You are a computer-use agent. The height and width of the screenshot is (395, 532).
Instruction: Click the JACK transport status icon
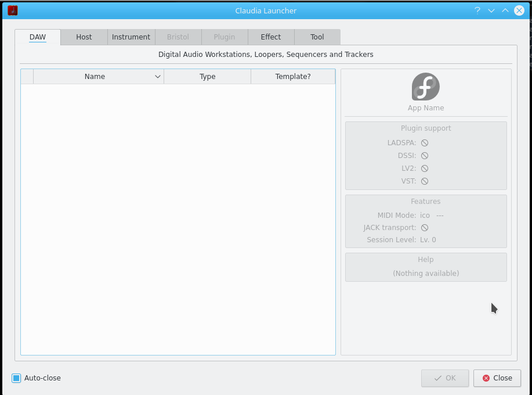tap(425, 227)
